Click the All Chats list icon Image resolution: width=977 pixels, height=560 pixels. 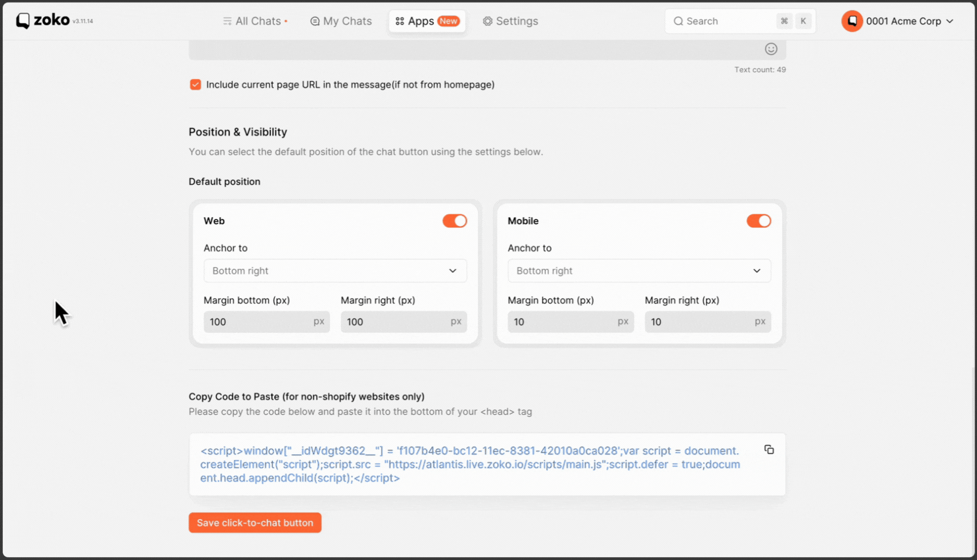(x=227, y=21)
